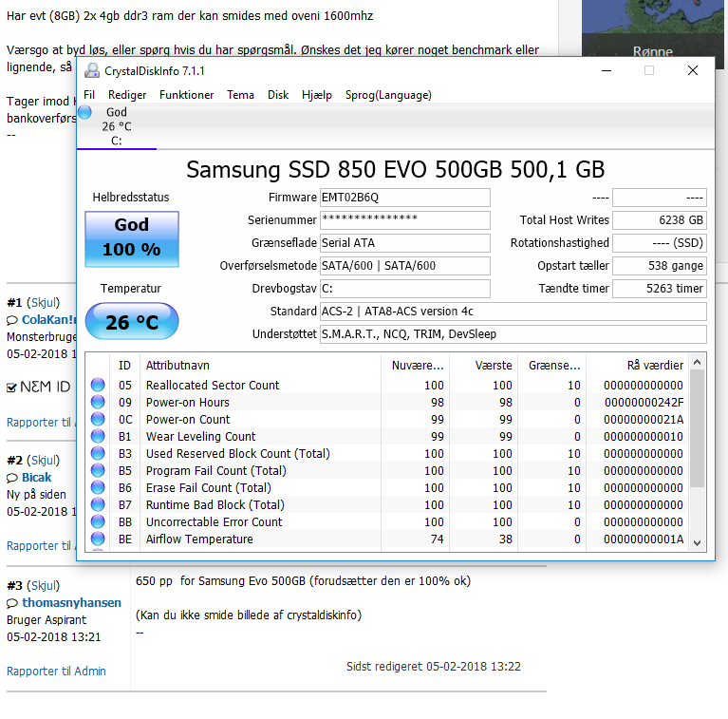Screen dimensions: 728x719
Task: Click the SMART list scrollbar thumb
Action: (697, 428)
